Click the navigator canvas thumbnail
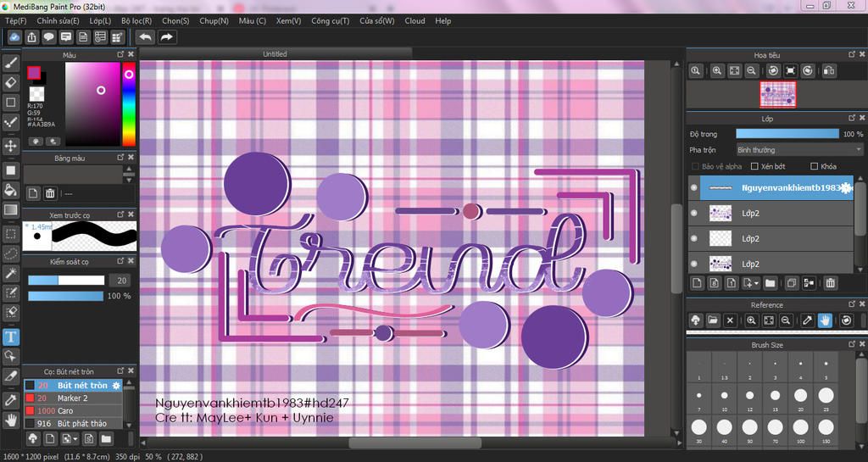 pyautogui.click(x=778, y=94)
